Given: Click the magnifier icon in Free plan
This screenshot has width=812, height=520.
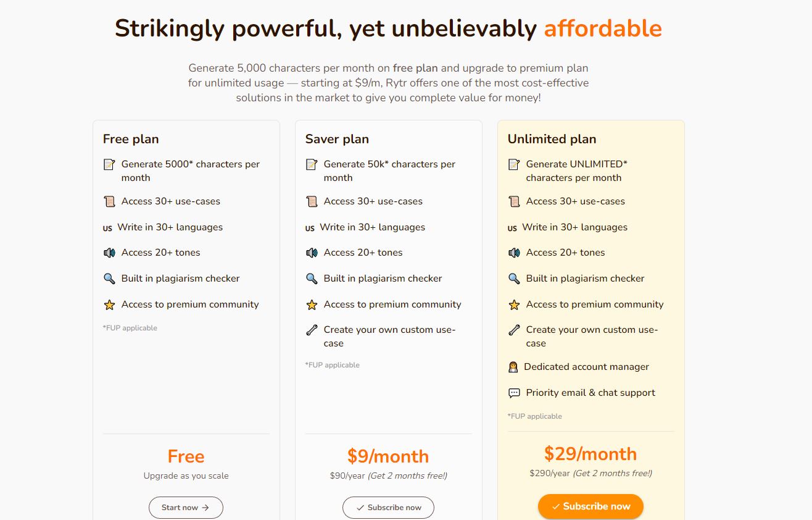Looking at the screenshot, I should 109,279.
